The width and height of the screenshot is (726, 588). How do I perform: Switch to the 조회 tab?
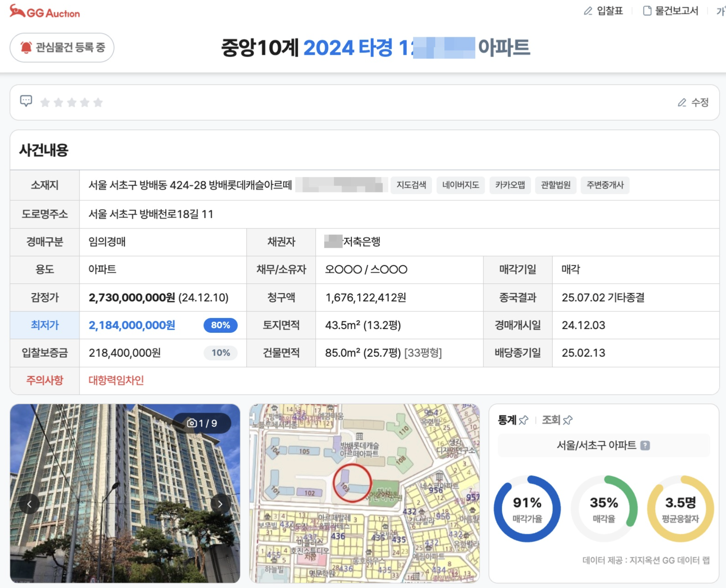[x=551, y=420]
